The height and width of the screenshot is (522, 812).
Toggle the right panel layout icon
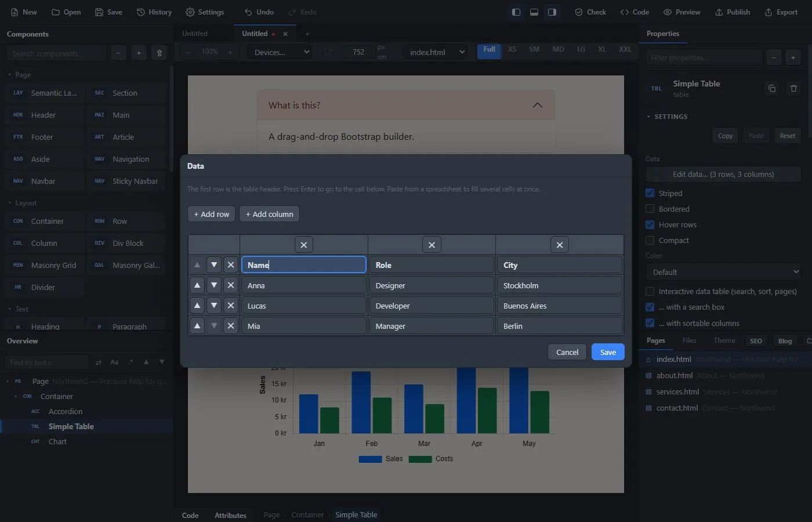tap(552, 12)
